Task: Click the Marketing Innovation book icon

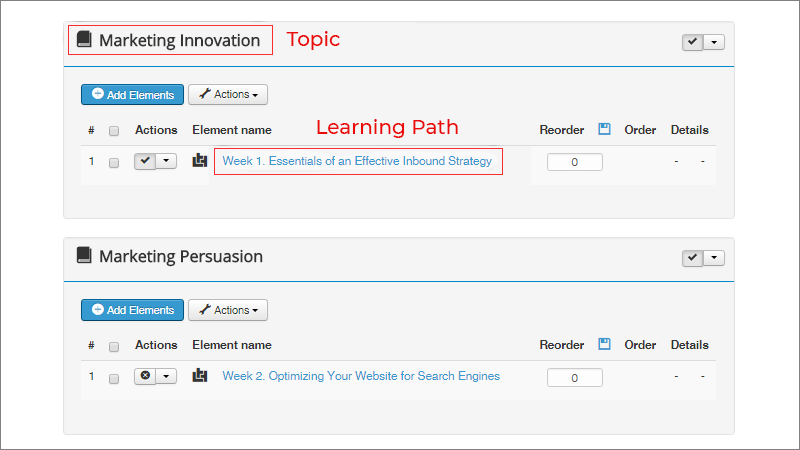Action: [x=84, y=39]
